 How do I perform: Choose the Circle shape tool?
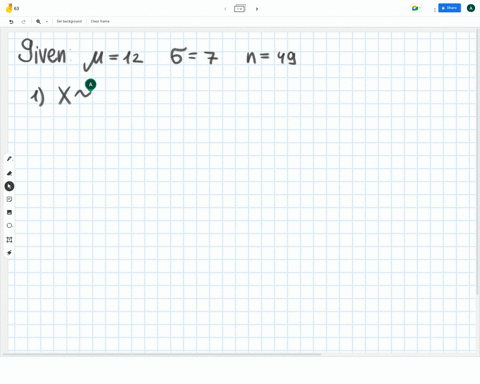[9, 226]
